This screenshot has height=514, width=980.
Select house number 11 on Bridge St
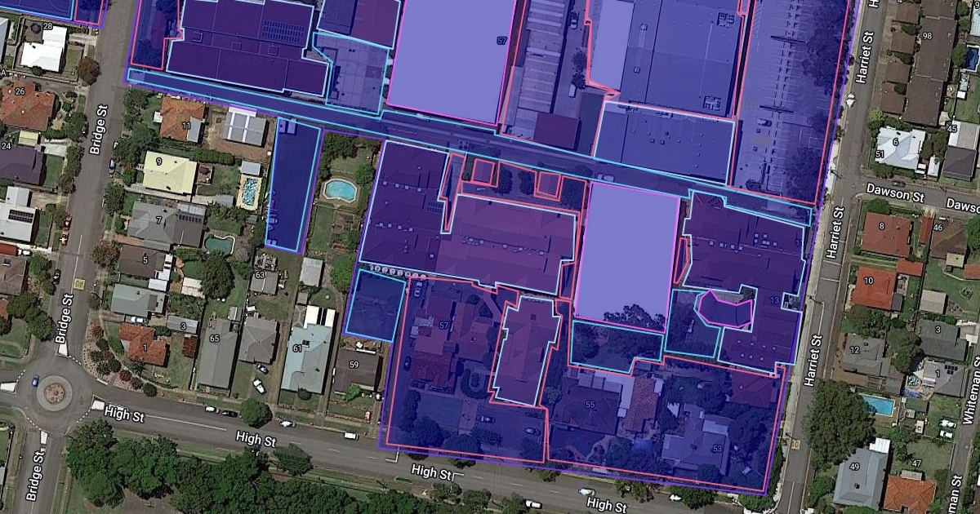(x=186, y=125)
